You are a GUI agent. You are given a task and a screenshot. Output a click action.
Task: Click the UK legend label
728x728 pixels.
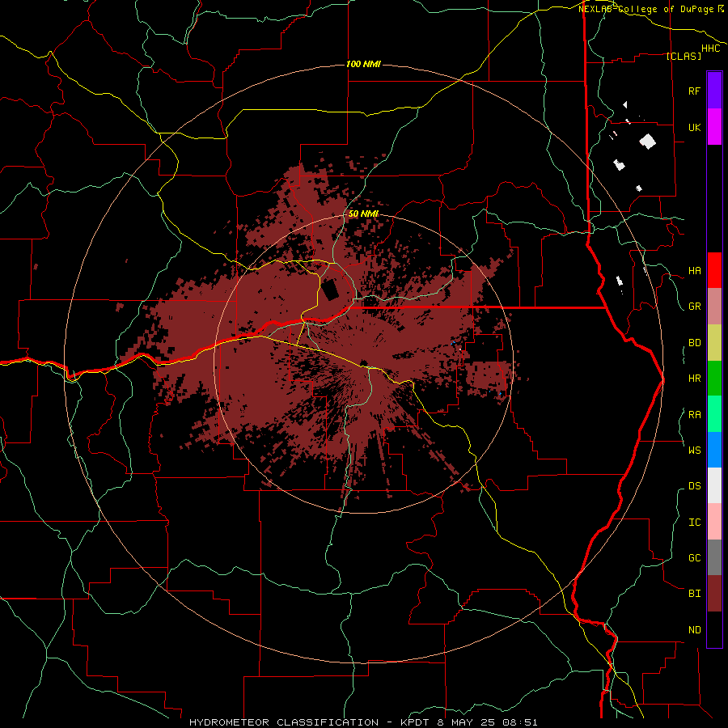coord(694,127)
